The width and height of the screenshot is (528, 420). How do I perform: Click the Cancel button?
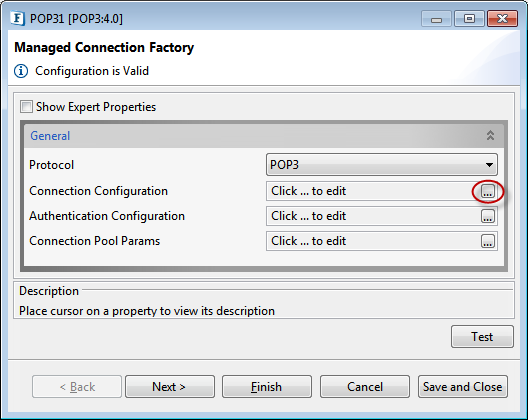pos(365,387)
